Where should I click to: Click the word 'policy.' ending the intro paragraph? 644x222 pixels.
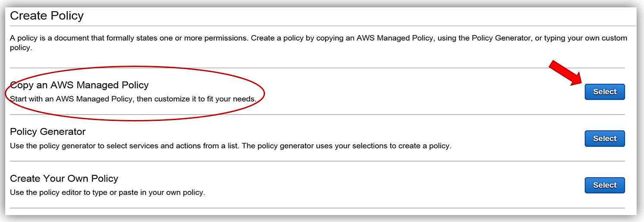[21, 48]
